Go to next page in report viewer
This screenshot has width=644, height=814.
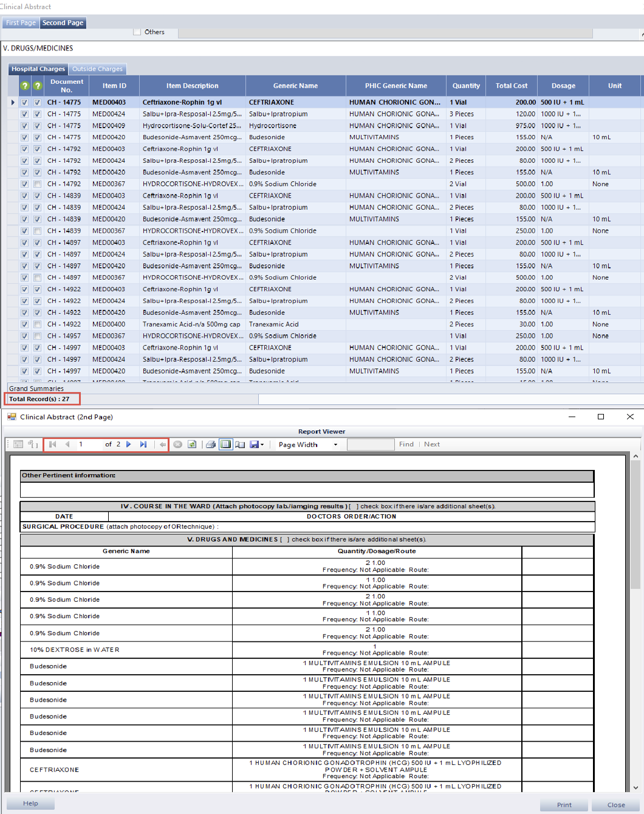coord(129,444)
